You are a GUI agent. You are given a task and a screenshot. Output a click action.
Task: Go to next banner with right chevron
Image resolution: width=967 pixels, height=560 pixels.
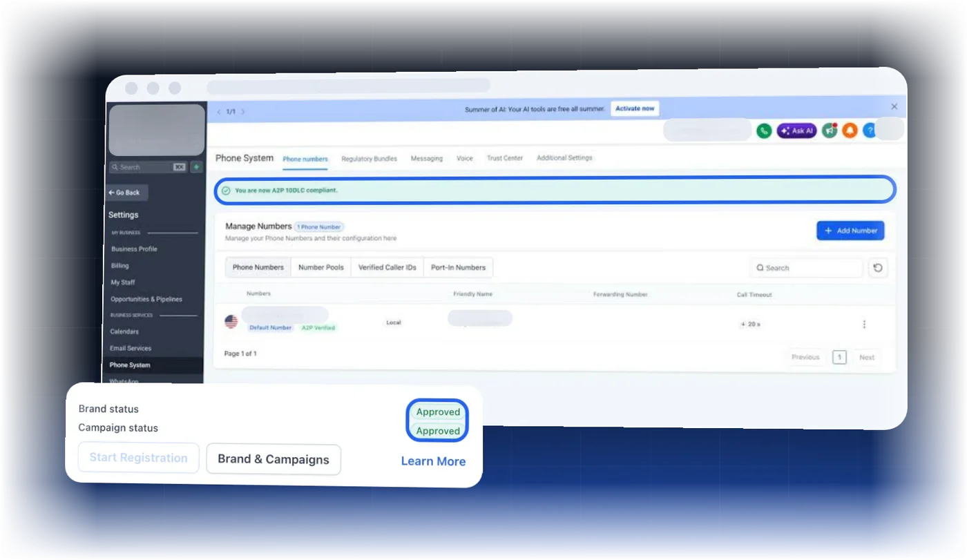243,111
